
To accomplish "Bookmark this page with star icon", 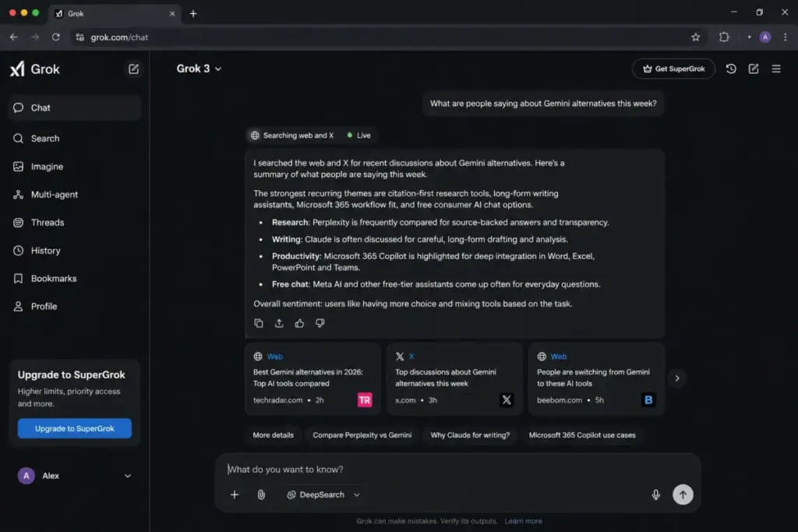I will click(x=695, y=37).
